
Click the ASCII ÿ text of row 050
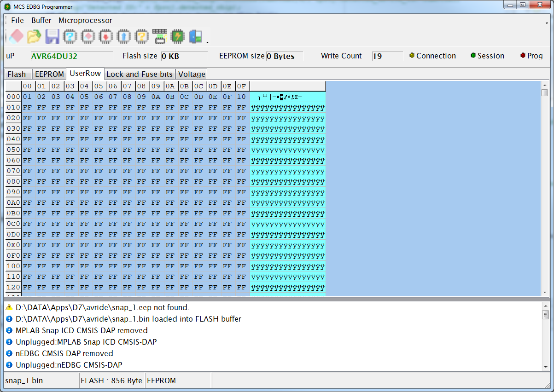click(x=288, y=150)
